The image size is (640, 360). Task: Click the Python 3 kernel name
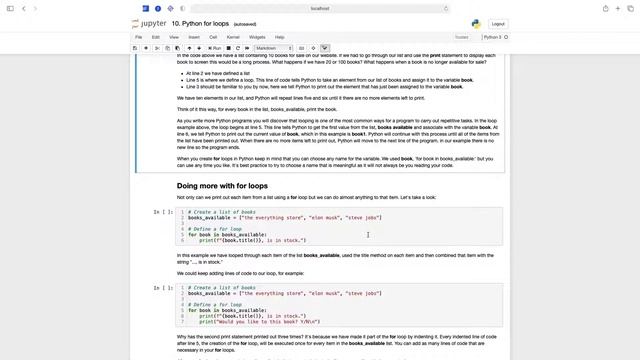pyautogui.click(x=493, y=37)
